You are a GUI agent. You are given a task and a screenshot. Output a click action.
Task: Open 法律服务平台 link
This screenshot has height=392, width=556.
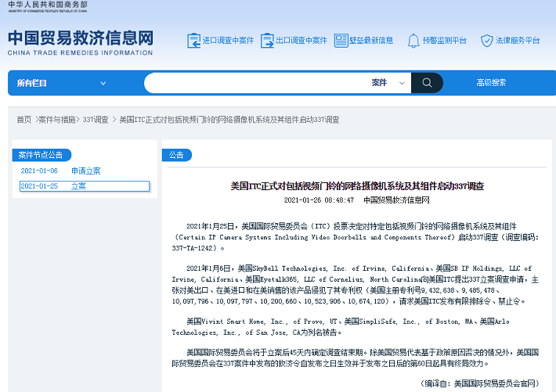pyautogui.click(x=518, y=41)
